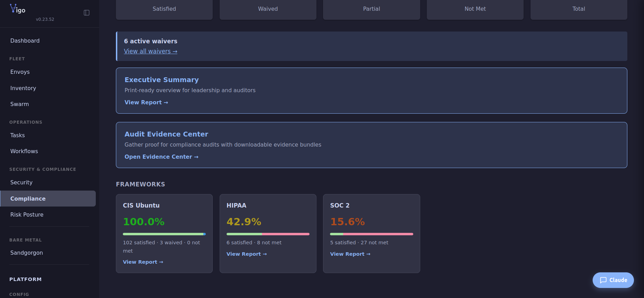The image size is (644, 298).
Task: Click CIS Ubuntu progress bar
Action: pos(164,234)
